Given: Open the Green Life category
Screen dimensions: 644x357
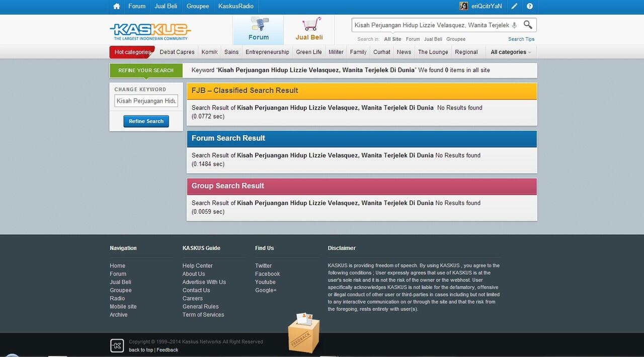Looking at the screenshot, I should coord(309,52).
